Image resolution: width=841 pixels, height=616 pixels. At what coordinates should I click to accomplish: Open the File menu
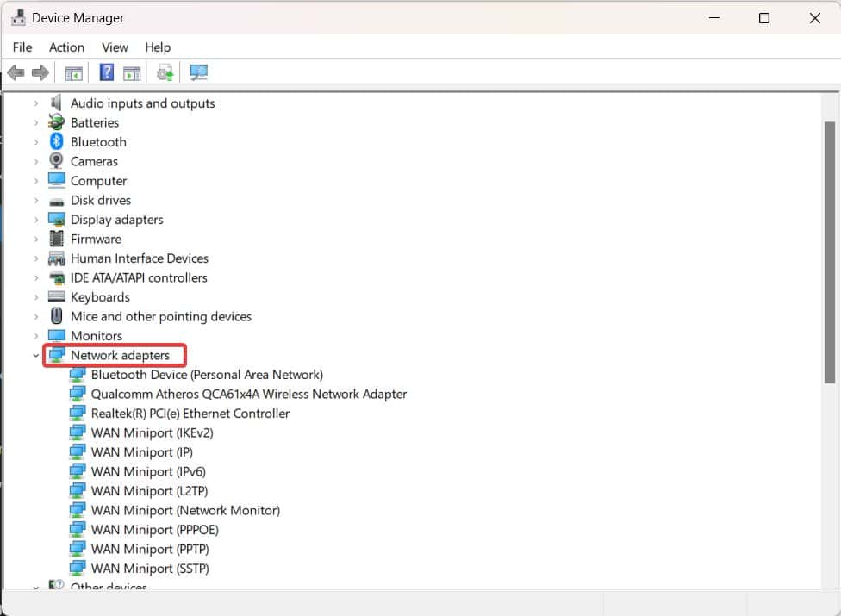pos(22,47)
